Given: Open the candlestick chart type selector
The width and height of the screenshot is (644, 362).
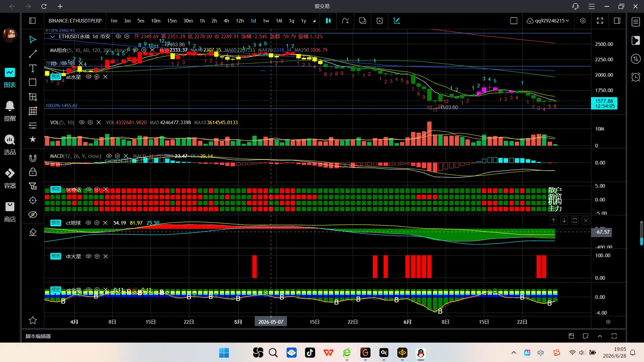Looking at the screenshot, I should tap(328, 21).
